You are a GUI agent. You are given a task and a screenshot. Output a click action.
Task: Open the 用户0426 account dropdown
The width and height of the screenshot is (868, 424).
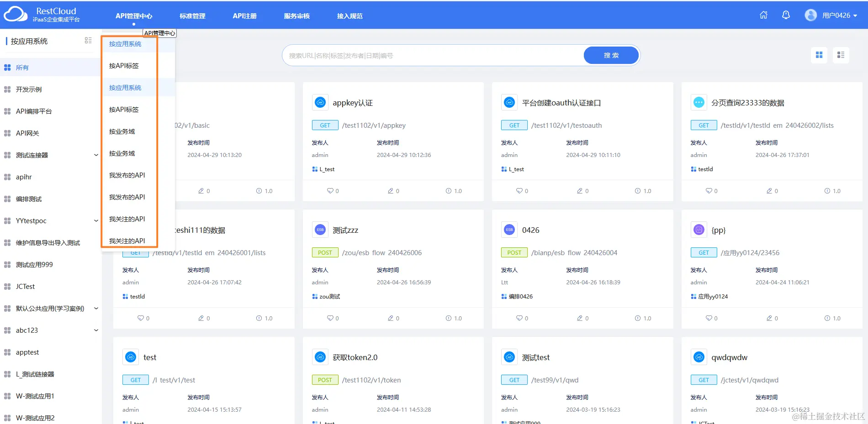point(840,16)
